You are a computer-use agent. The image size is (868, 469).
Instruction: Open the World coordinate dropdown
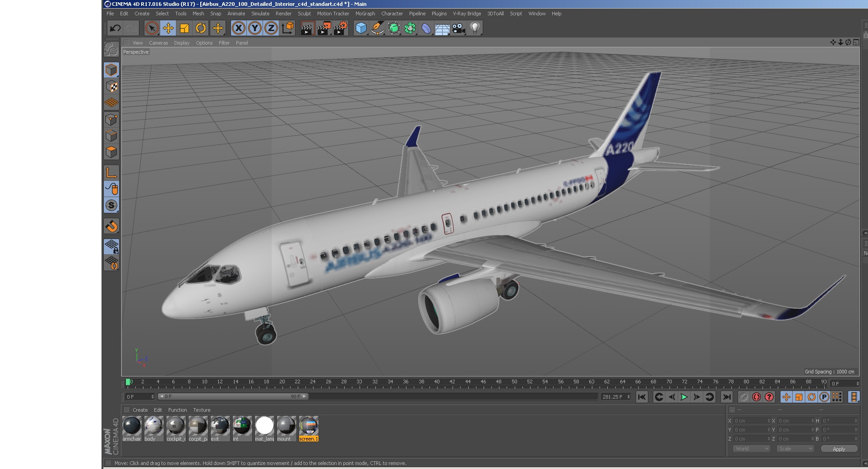point(751,449)
